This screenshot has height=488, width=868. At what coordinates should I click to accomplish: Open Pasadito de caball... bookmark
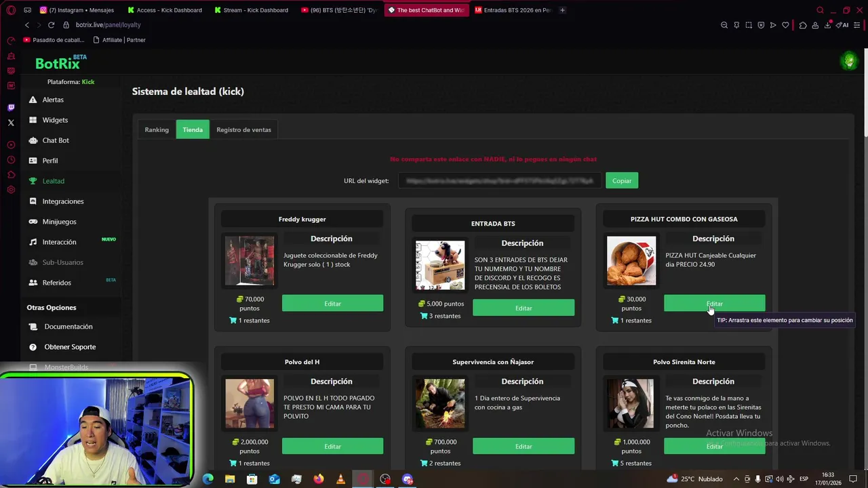[54, 40]
